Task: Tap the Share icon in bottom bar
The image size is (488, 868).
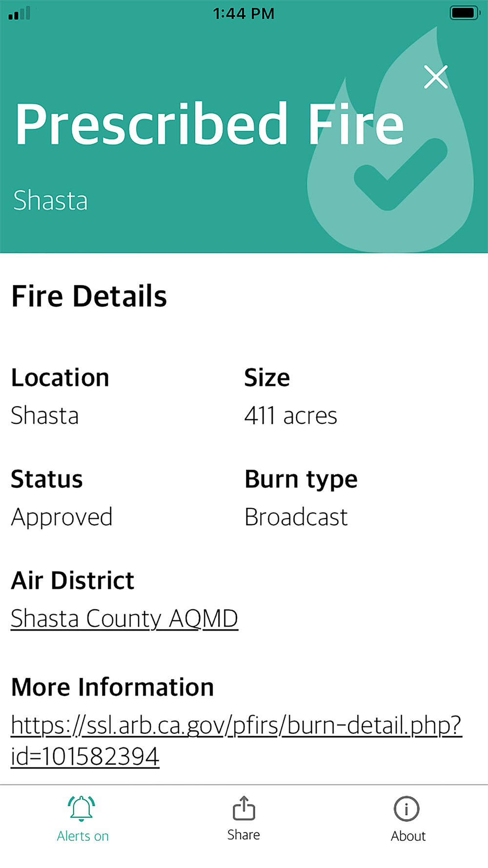Action: [244, 808]
